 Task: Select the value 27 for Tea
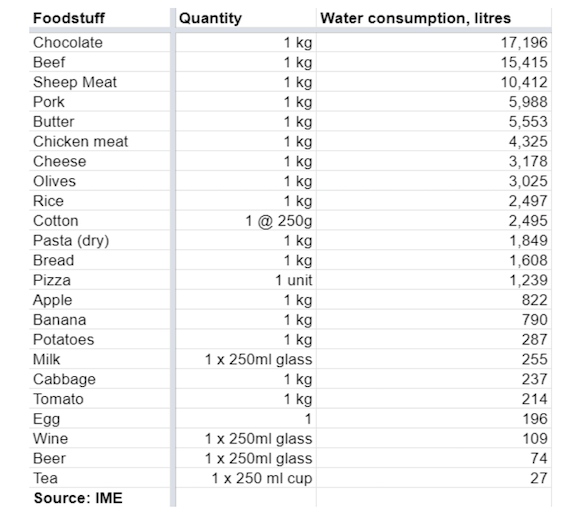click(x=539, y=478)
